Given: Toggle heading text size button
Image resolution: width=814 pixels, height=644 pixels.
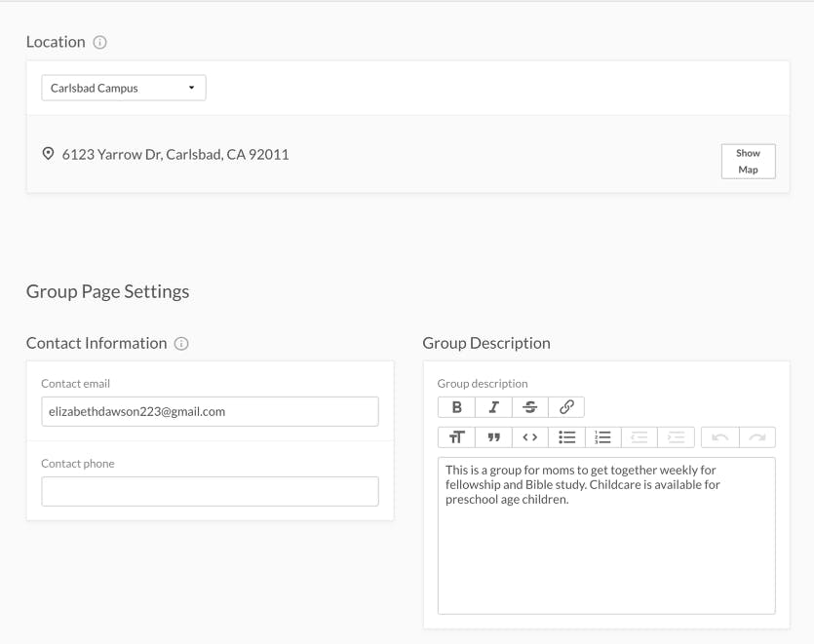Looking at the screenshot, I should point(456,437).
